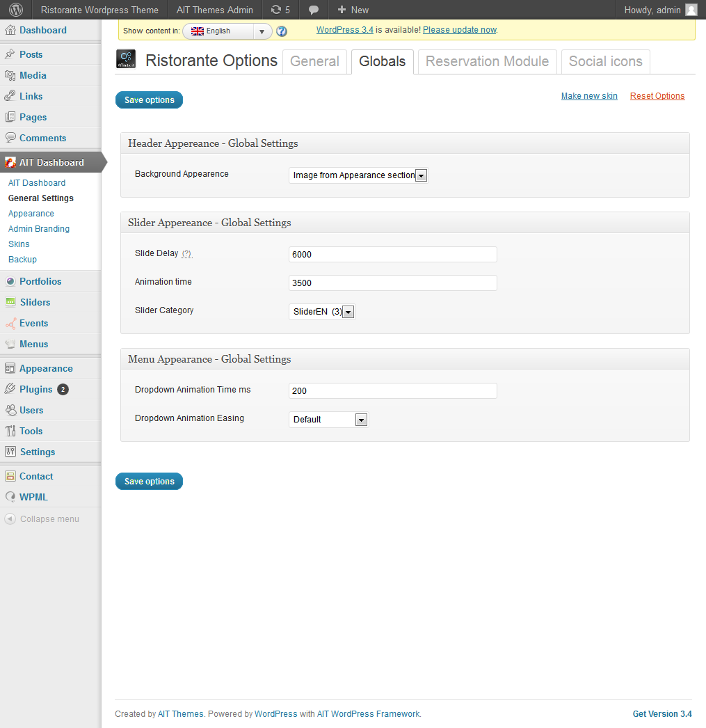
Task: Go to Events in the sidebar
Action: [x=33, y=323]
